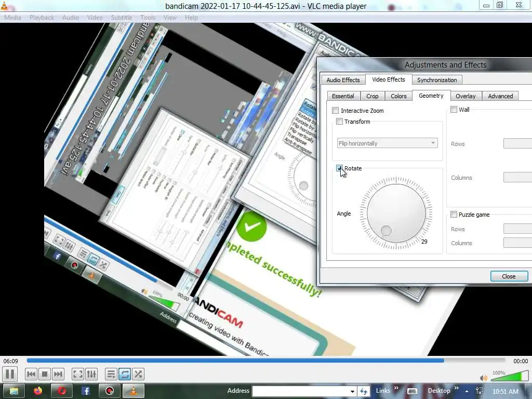Select the Video Effects tab
This screenshot has width=532, height=399.
click(x=389, y=79)
